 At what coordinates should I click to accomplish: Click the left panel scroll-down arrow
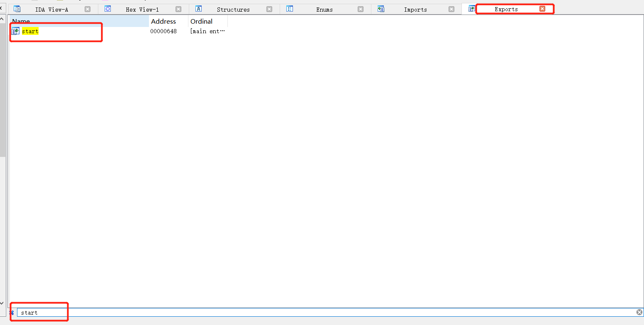[x=2, y=304]
